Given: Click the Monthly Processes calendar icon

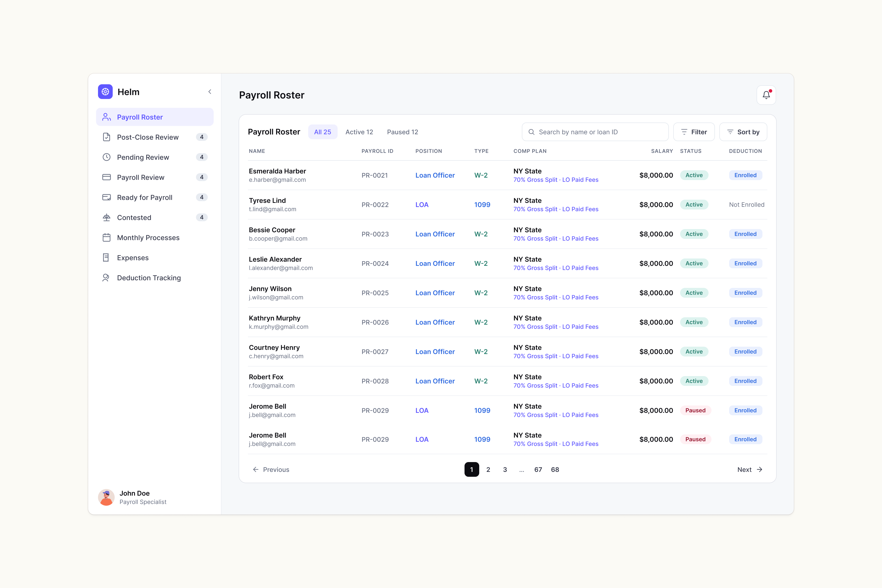Looking at the screenshot, I should [107, 238].
